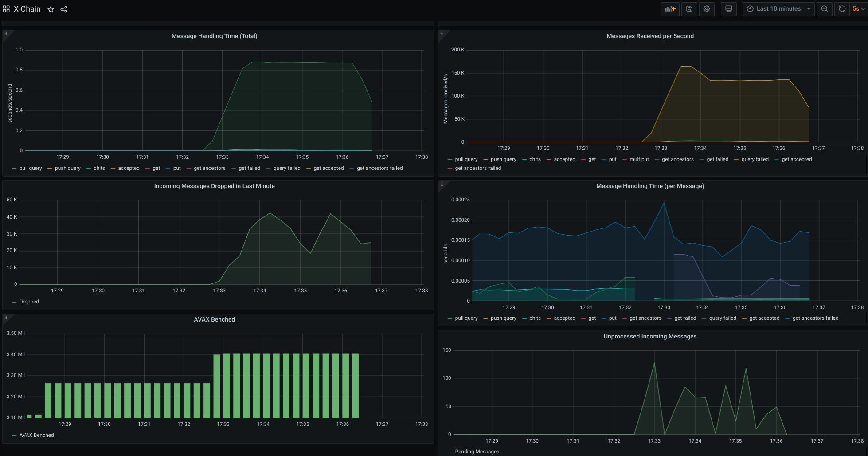868x456 pixels.
Task: Share the X-Chain dashboard
Action: (x=64, y=9)
